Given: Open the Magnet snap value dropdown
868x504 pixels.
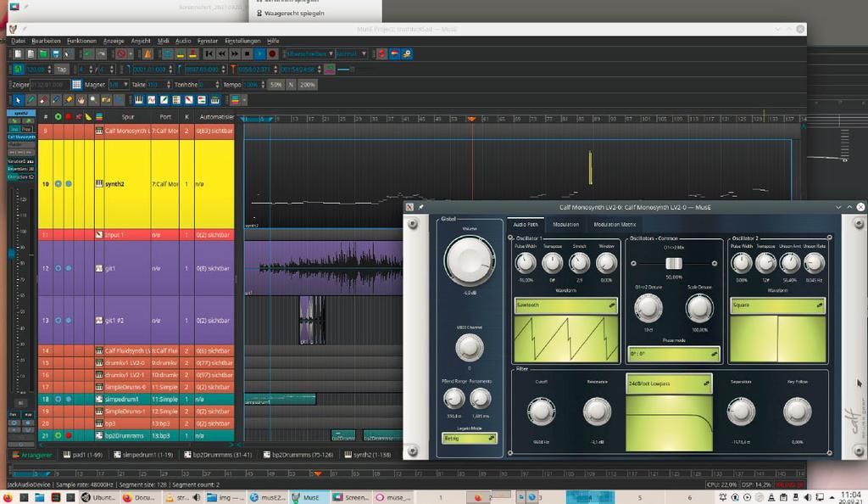Looking at the screenshot, I should tap(119, 85).
